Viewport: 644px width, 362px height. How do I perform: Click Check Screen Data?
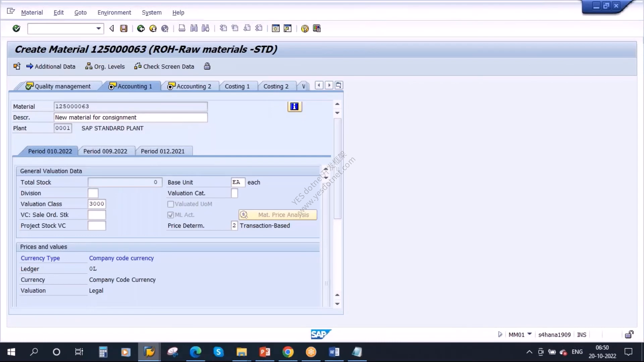tap(164, 66)
